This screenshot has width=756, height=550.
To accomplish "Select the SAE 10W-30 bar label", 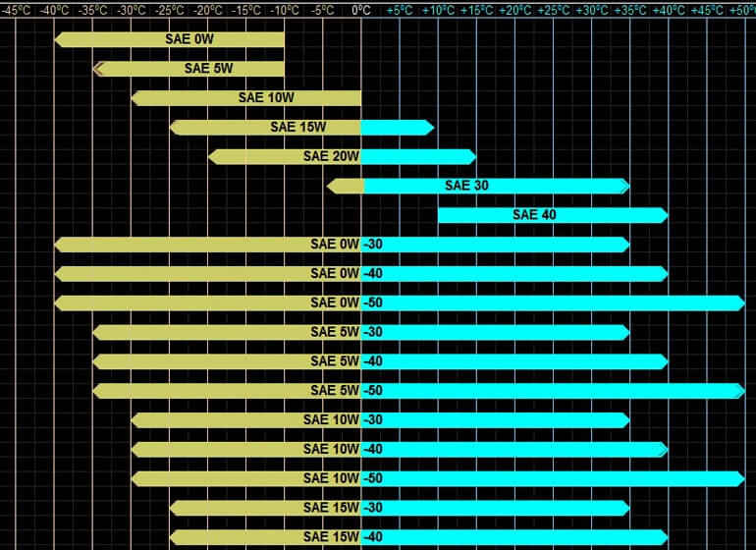I will [343, 420].
